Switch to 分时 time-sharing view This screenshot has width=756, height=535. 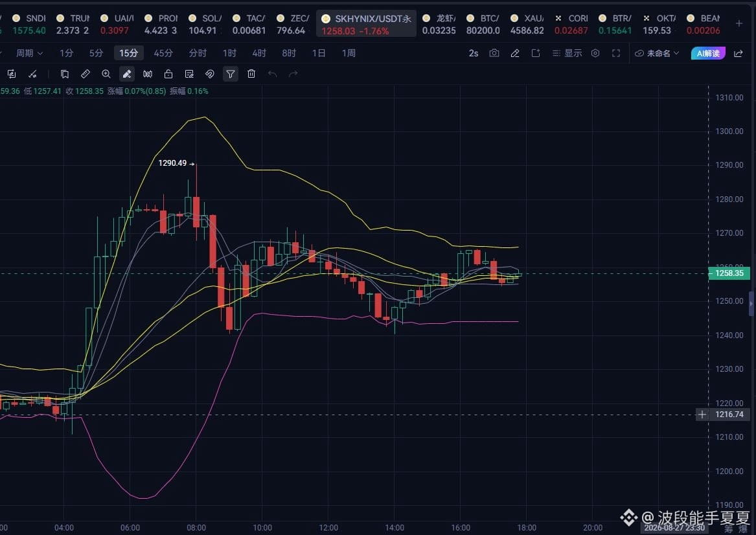[x=198, y=53]
